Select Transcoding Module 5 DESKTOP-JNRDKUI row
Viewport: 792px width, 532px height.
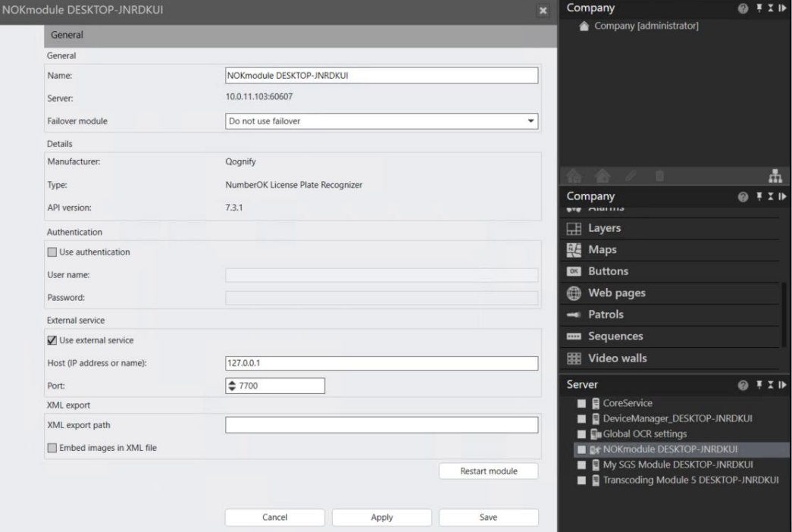pyautogui.click(x=690, y=480)
